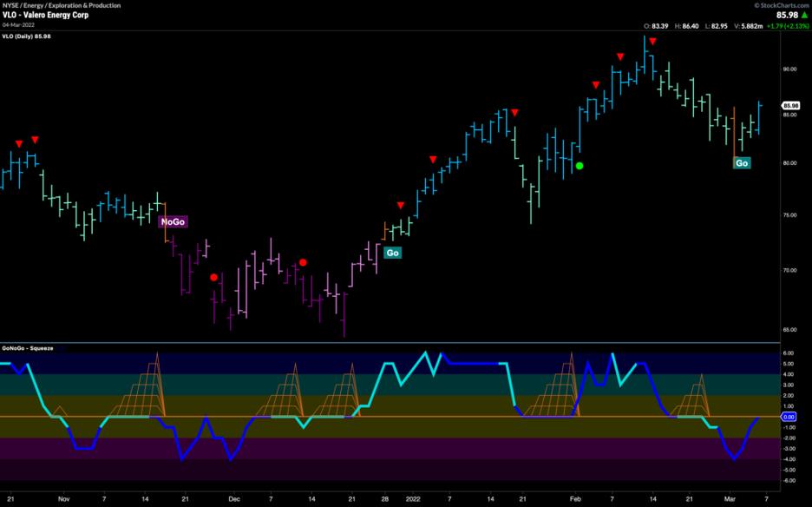Click the blue 85.98 price tag on axis
812x507 pixels.
point(789,105)
